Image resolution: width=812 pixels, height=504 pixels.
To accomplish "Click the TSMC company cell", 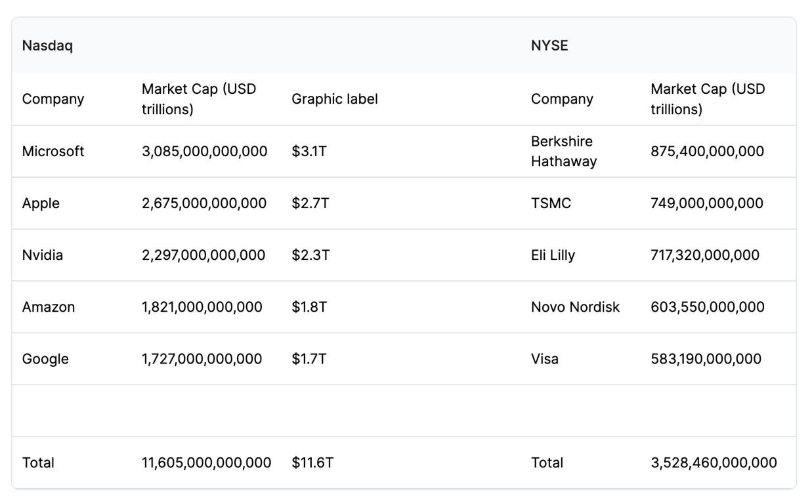I will coord(551,203).
